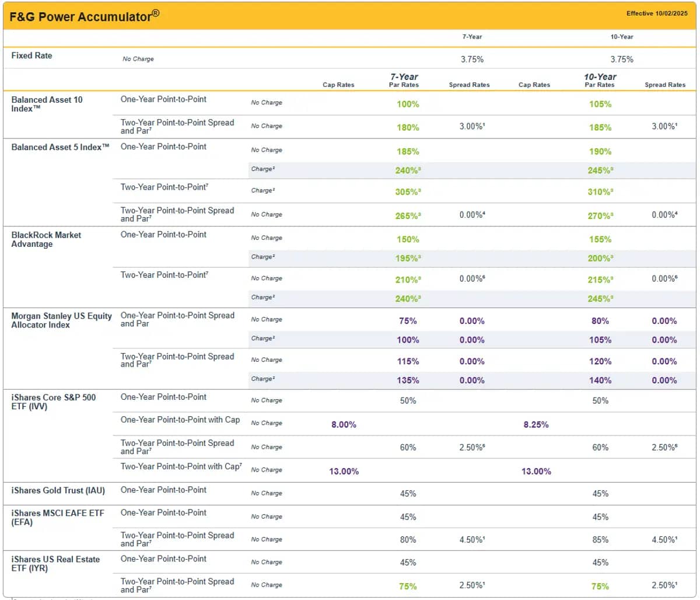Click Balanced Asset 10 One-Year 7-Year par rate 100%
Screen dimensions: 700x600
(x=408, y=104)
